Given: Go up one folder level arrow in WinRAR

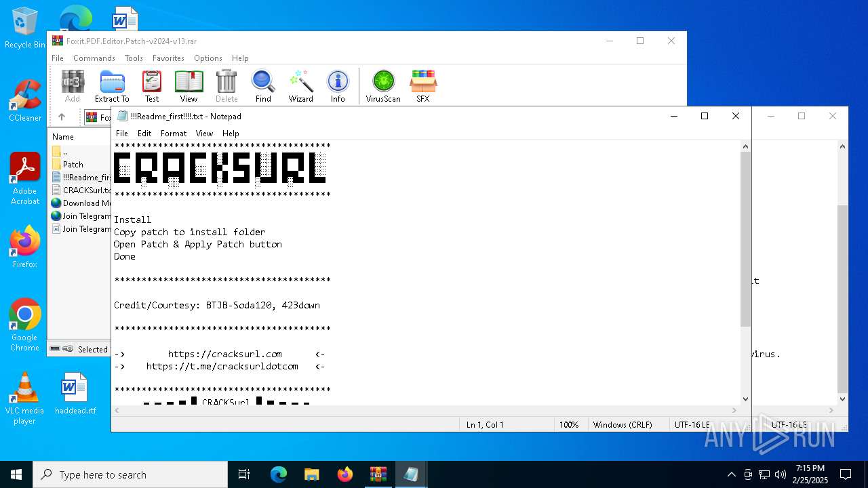Looking at the screenshot, I should pos(62,117).
